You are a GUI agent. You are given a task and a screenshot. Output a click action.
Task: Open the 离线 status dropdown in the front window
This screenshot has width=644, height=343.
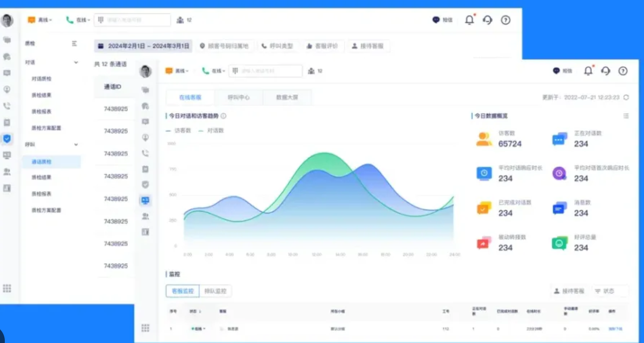[x=179, y=71]
